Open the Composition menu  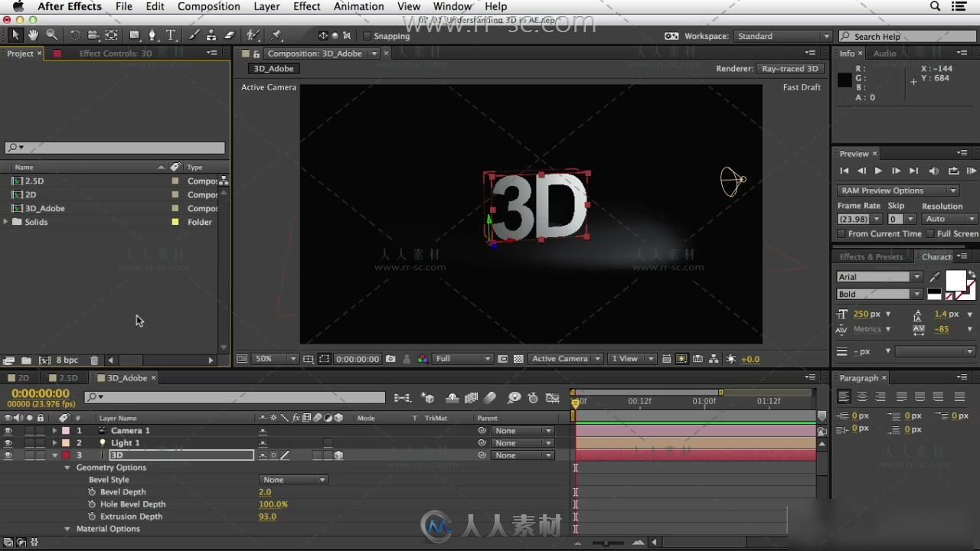[208, 6]
